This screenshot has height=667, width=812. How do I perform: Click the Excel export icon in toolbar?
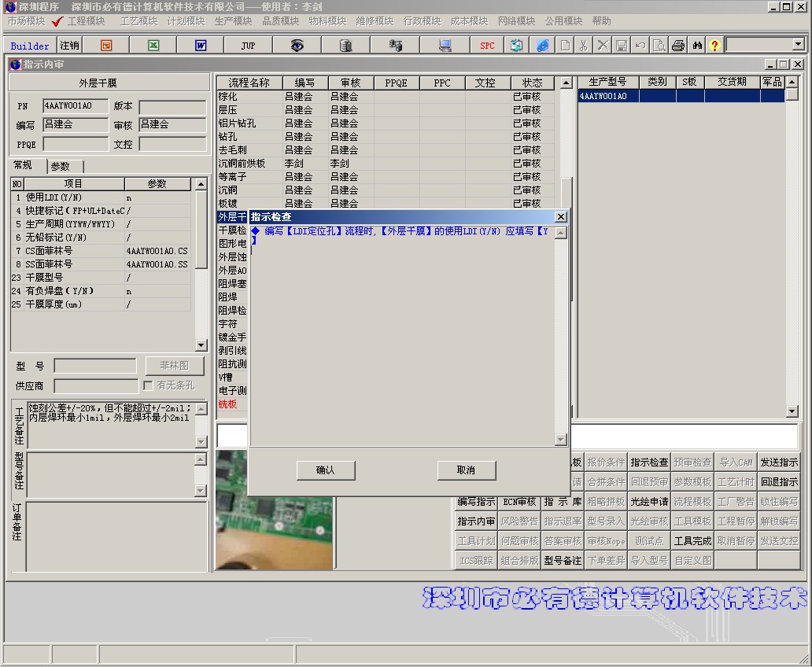coord(153,46)
